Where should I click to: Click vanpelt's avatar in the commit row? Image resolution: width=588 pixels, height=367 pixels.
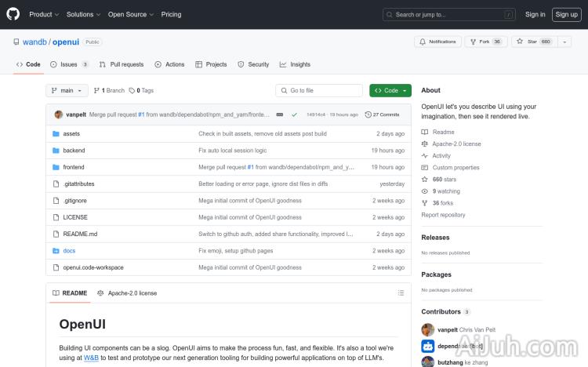tap(59, 114)
